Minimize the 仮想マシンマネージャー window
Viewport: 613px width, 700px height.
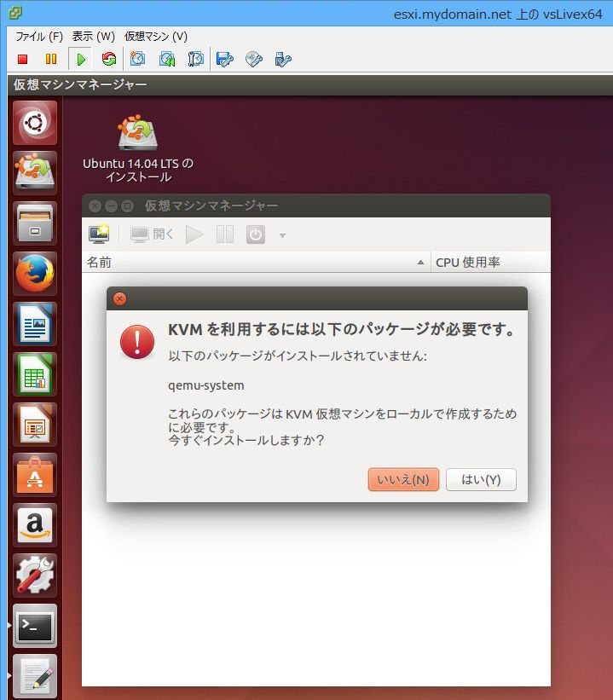click(x=111, y=205)
